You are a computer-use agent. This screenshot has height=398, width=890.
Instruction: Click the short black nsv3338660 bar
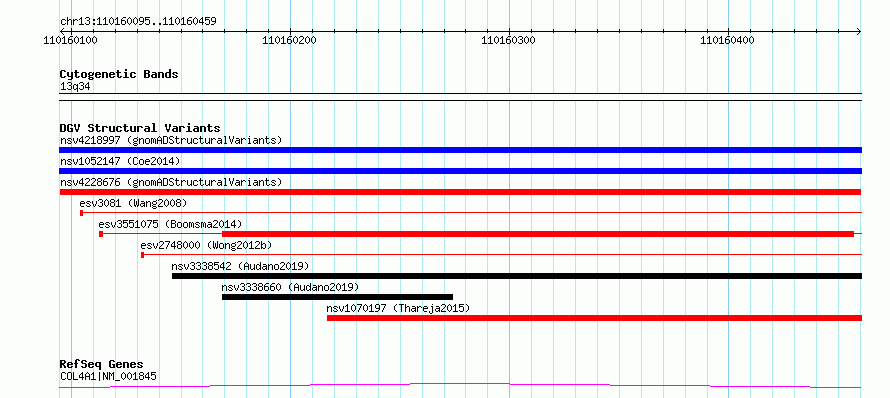click(x=338, y=297)
